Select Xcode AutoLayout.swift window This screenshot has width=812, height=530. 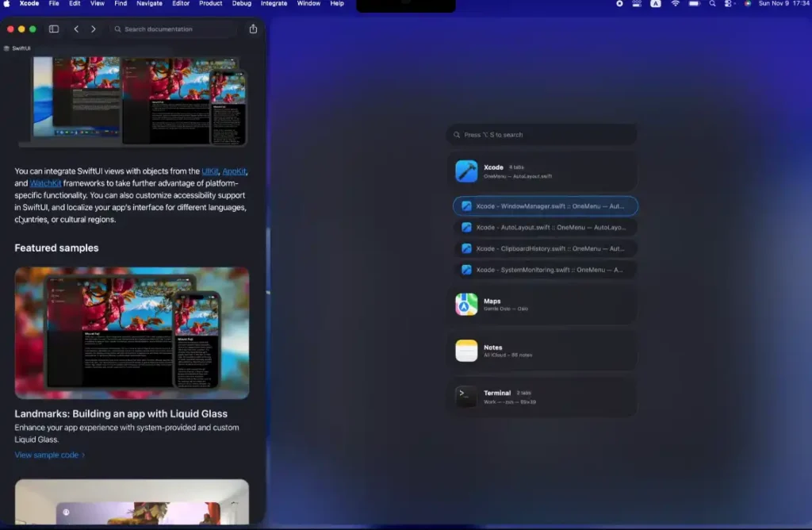click(546, 228)
